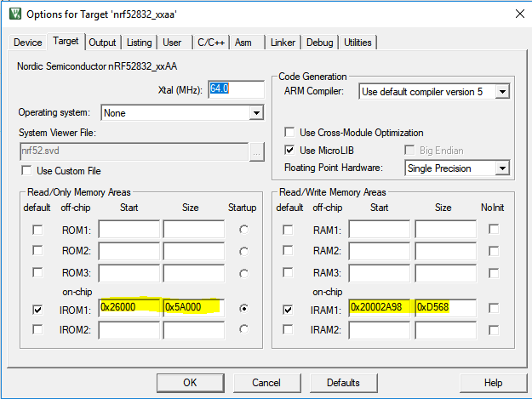Switch to the Debug tab
This screenshot has height=399, width=532.
[319, 43]
